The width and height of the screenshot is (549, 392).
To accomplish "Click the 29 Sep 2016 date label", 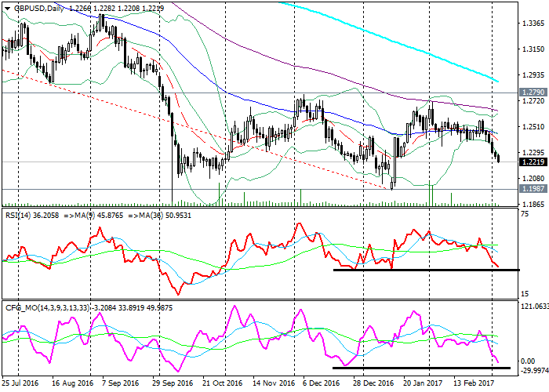I will [x=173, y=383].
